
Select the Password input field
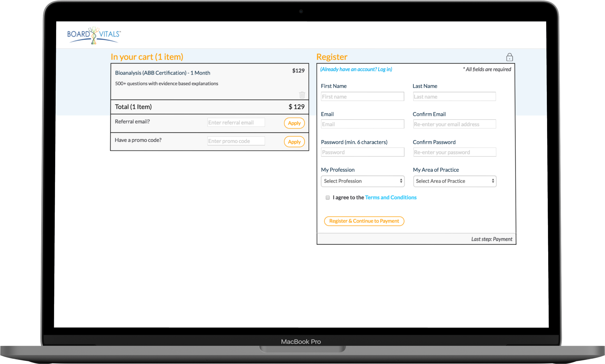363,152
